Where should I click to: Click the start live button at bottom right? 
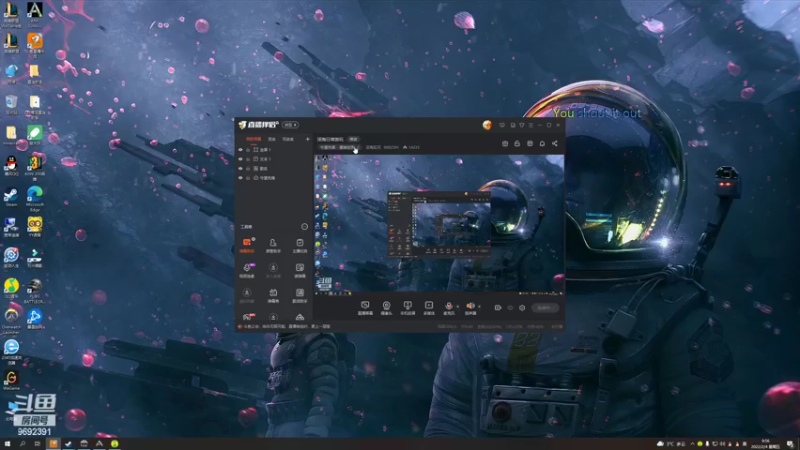(x=545, y=308)
